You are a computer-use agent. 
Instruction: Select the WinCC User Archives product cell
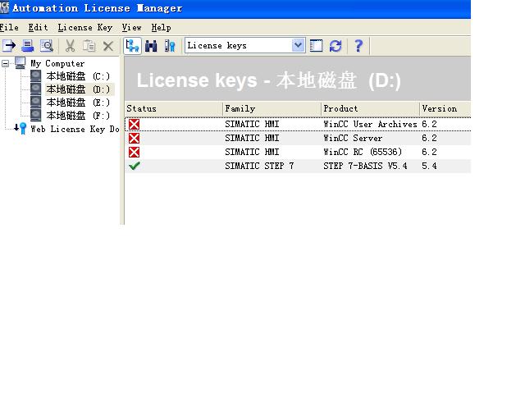(370, 124)
